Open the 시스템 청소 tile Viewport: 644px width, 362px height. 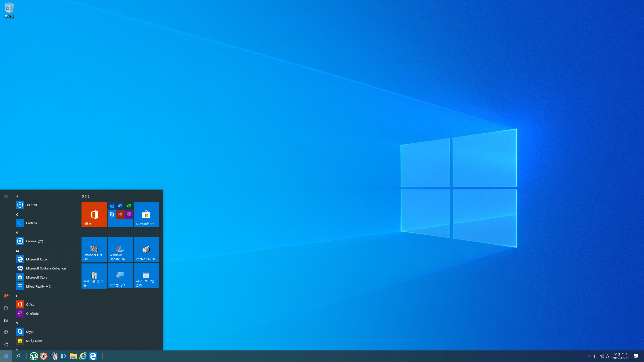(x=120, y=276)
